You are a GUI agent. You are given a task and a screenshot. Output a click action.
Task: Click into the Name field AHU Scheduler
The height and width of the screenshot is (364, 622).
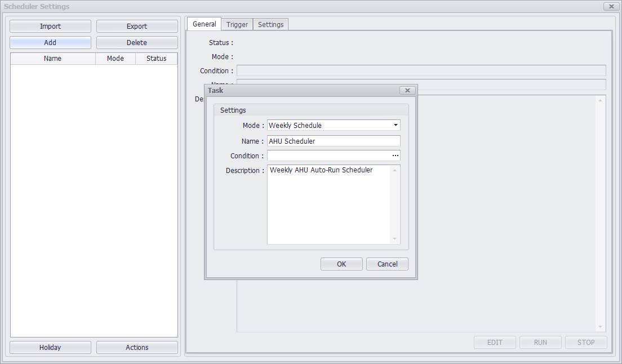334,141
